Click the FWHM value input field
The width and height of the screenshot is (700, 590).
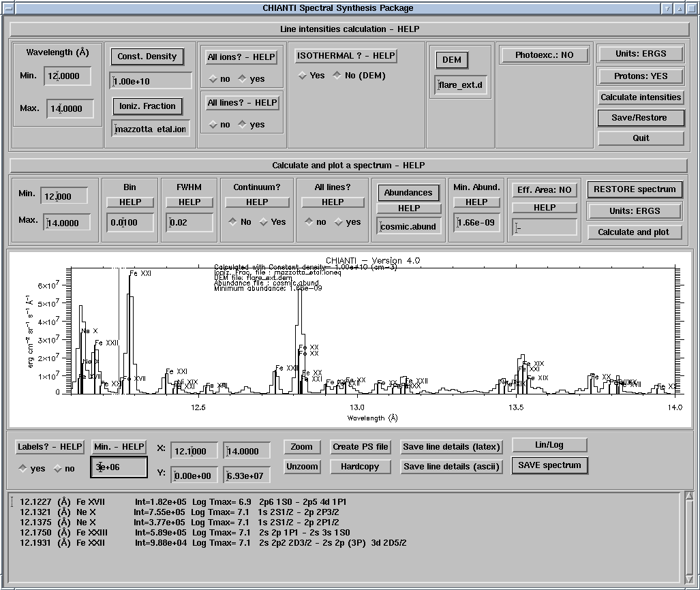(x=189, y=223)
